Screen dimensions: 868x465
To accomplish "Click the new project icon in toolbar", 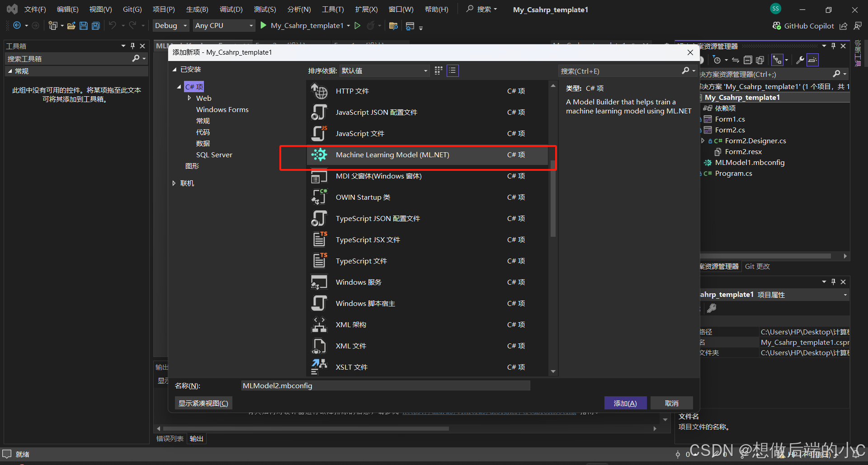I will (x=53, y=26).
